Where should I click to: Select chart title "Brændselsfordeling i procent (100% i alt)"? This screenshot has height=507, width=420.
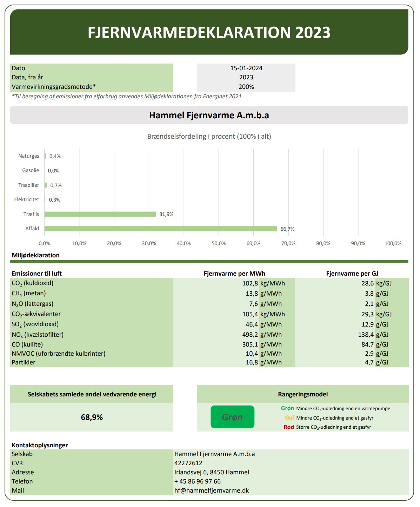(x=209, y=136)
